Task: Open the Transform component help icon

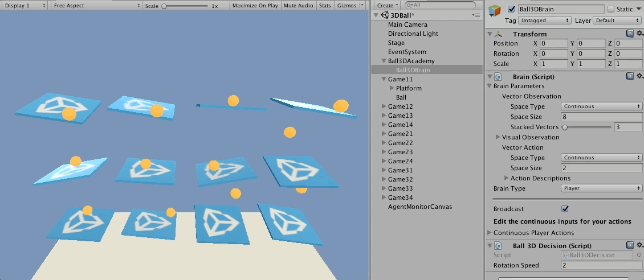Action: (x=630, y=34)
